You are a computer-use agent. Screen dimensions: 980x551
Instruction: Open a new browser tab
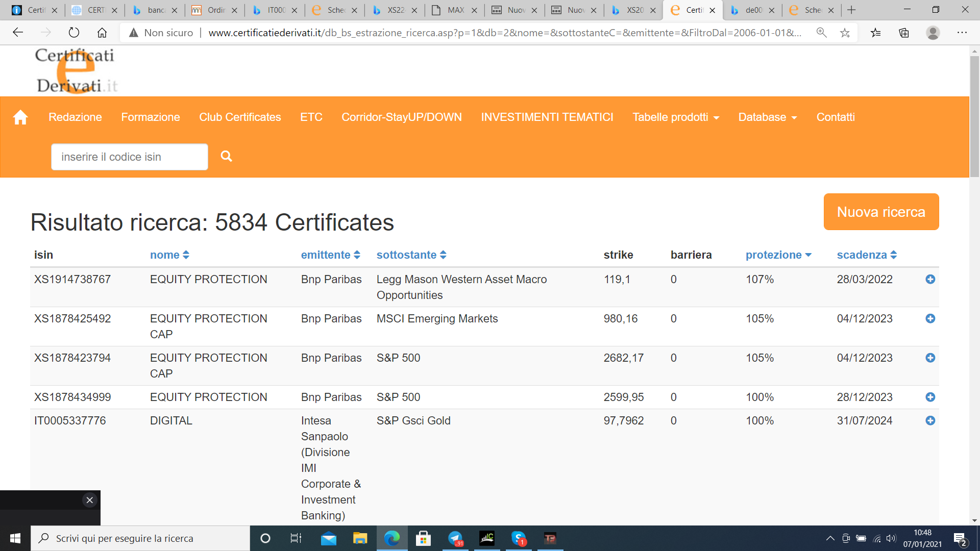[x=851, y=10]
